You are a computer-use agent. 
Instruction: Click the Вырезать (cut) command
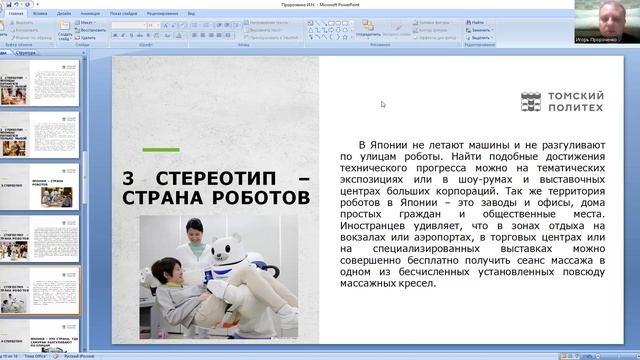click(22, 23)
